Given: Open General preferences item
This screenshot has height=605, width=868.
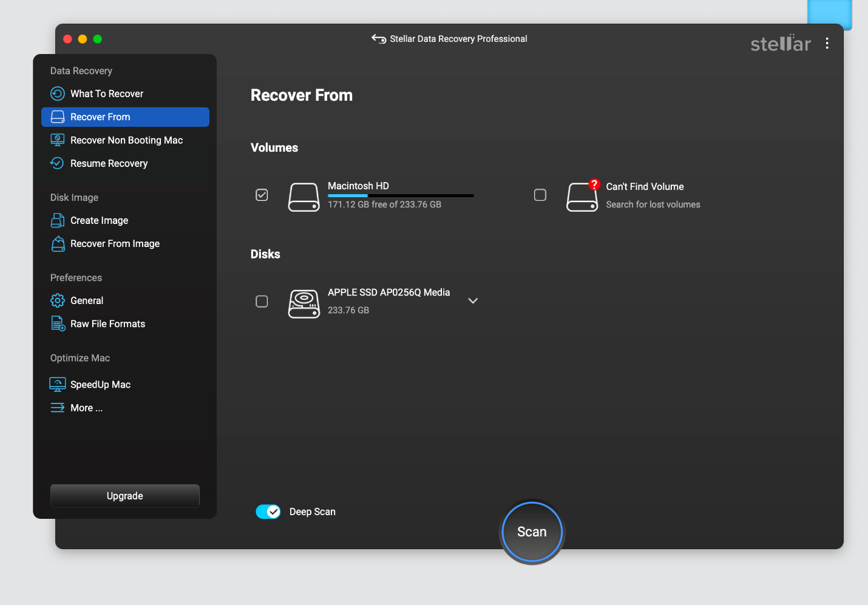Looking at the screenshot, I should (125, 300).
